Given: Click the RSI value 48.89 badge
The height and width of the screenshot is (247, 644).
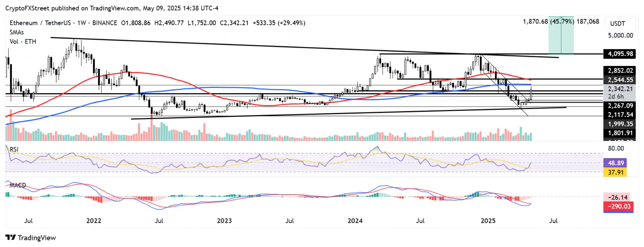Looking at the screenshot, I should [615, 163].
